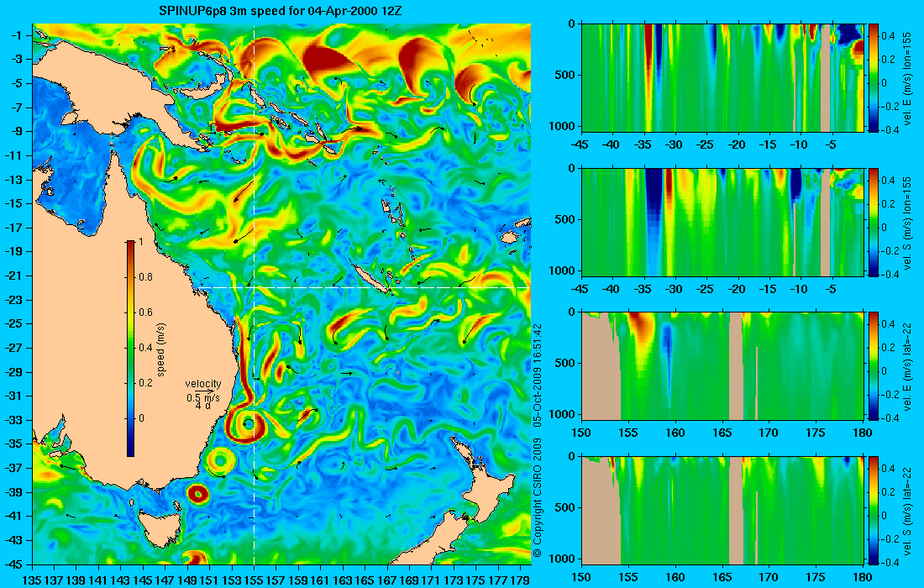Click the "vel. E (m/s) lat=-22" label
924x588 pixels.
(x=907, y=366)
